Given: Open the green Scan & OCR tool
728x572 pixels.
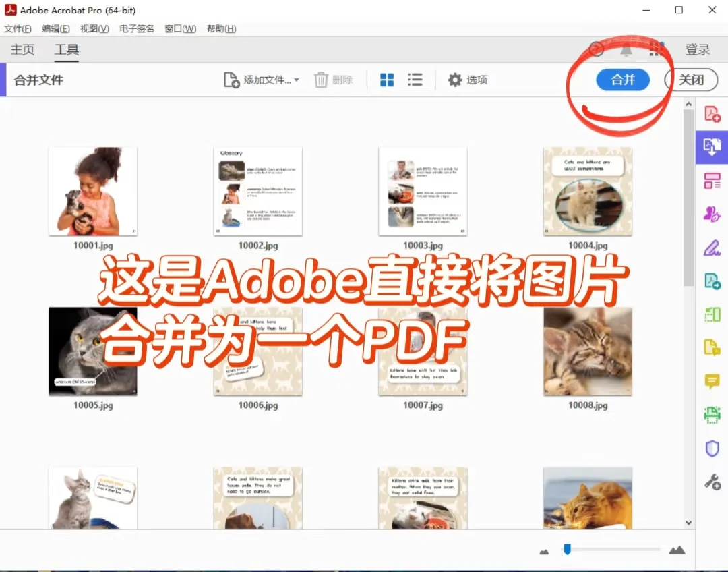Looking at the screenshot, I should 712,414.
